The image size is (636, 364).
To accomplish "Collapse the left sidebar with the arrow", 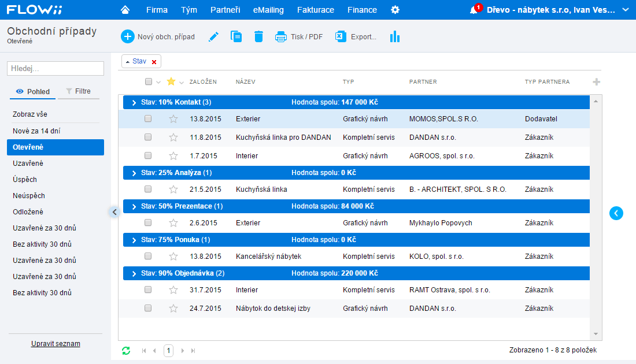I will (114, 212).
